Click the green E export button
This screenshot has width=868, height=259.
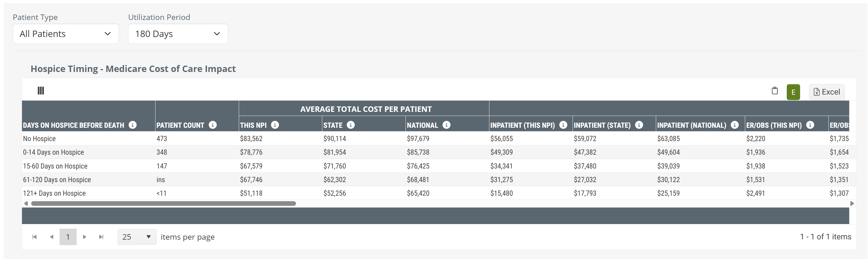click(x=793, y=92)
